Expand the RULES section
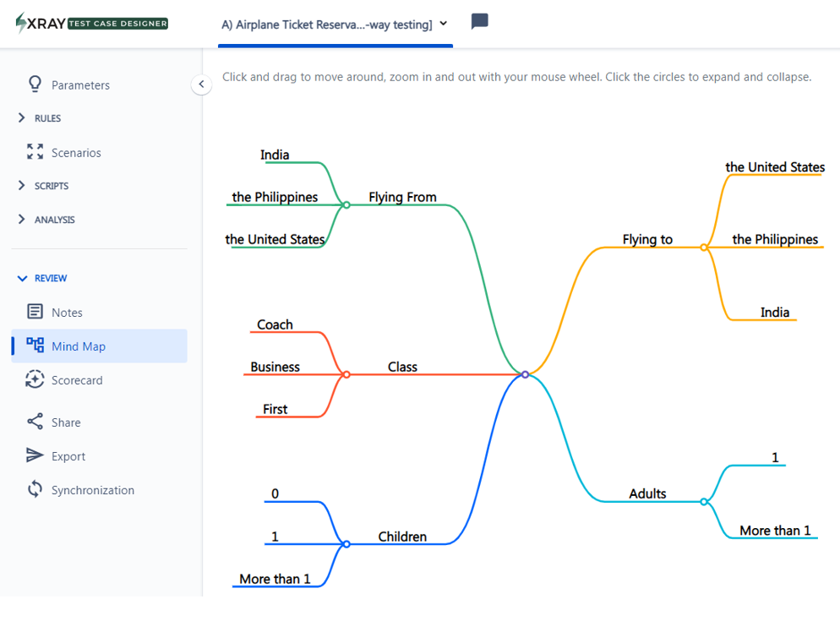 tap(22, 118)
